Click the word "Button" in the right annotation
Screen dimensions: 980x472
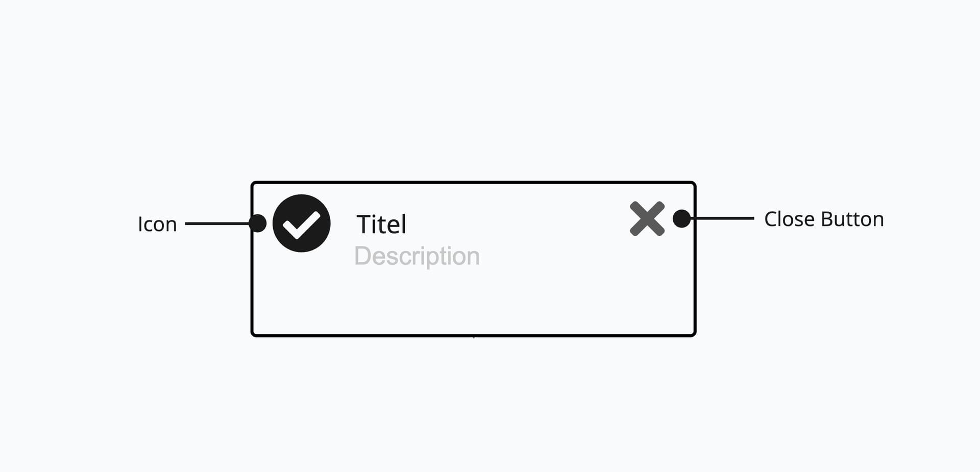pos(852,219)
